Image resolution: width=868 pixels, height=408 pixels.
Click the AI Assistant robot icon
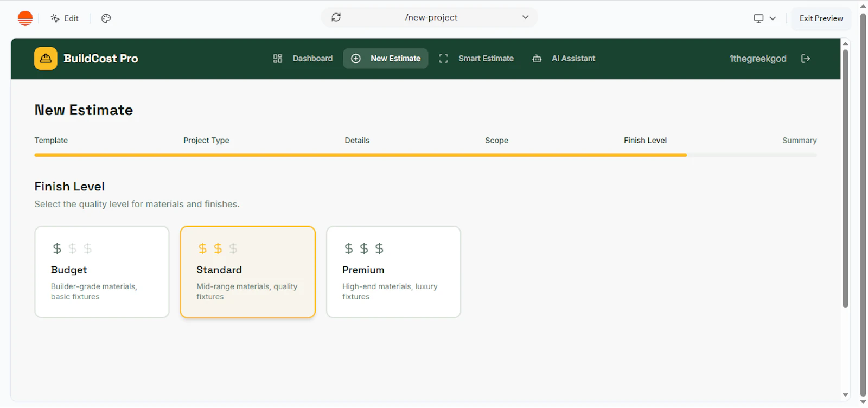tap(537, 59)
